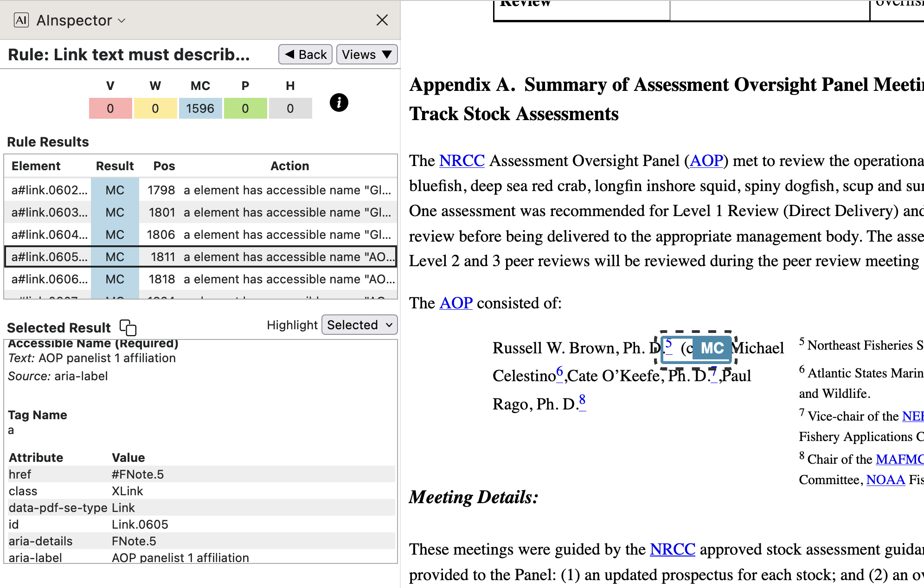Screen dimensions: 924x588
Task: Open the Highlight Selected dropdown
Action: coord(359,325)
